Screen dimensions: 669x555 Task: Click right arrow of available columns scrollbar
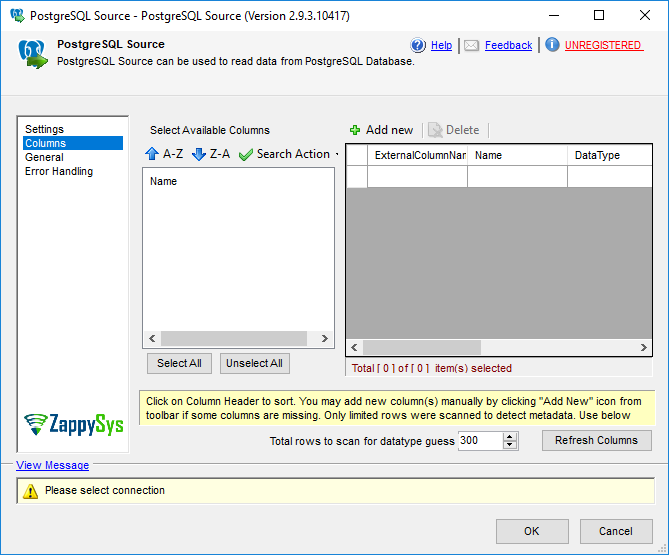[324, 338]
